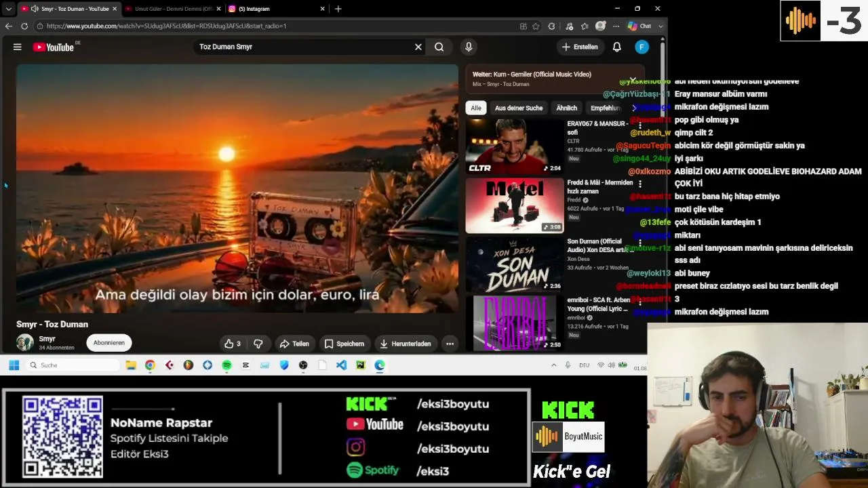
Task: Go back in the browser
Action: tap(8, 26)
